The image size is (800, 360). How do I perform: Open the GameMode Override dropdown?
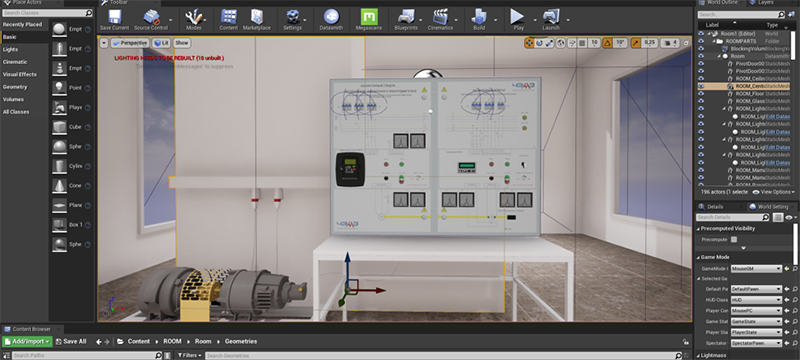756,268
